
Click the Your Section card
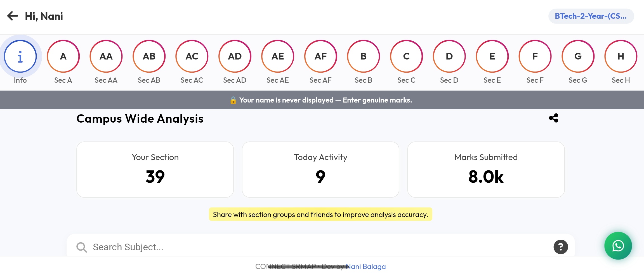155,170
